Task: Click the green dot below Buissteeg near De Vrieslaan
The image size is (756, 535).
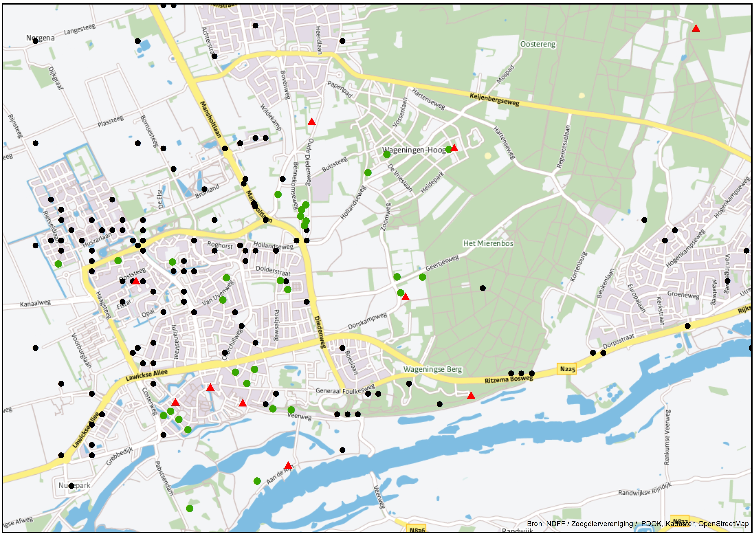Action: pos(368,173)
